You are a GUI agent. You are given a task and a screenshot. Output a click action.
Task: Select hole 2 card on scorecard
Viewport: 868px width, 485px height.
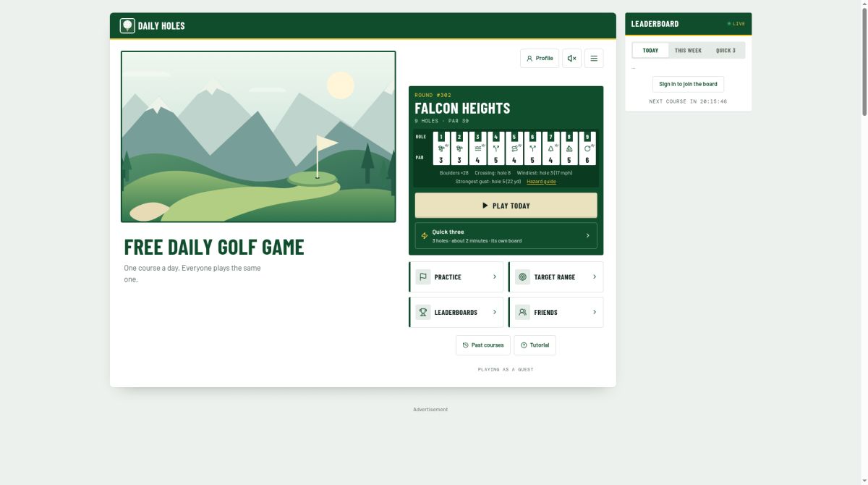tap(459, 148)
